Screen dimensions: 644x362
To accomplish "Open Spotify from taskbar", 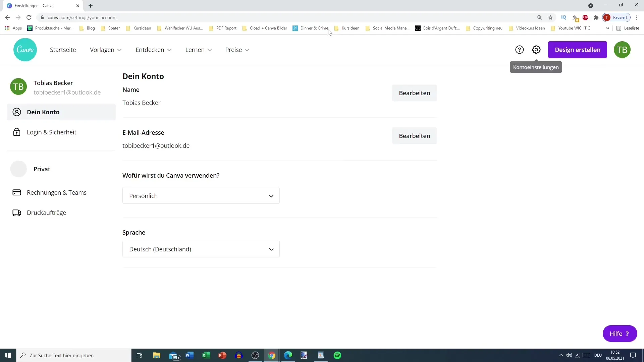I will point(337,355).
